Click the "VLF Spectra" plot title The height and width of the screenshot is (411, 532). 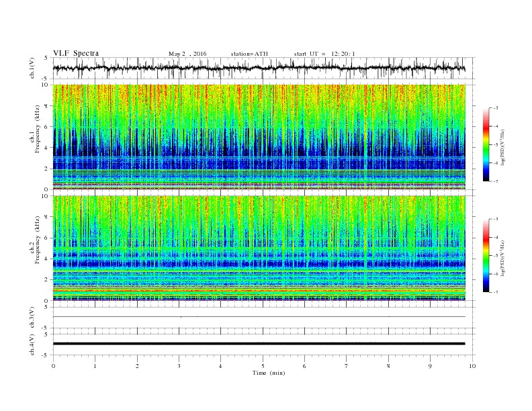point(76,53)
